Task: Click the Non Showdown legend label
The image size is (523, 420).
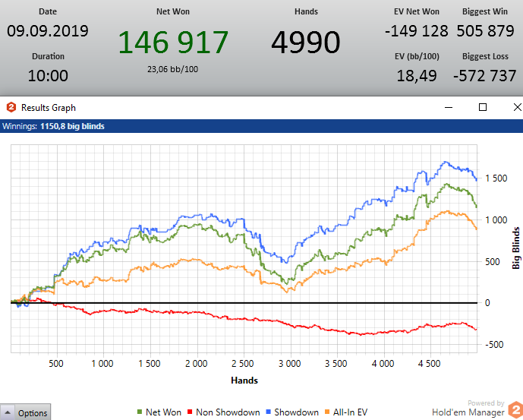Action: click(x=228, y=412)
